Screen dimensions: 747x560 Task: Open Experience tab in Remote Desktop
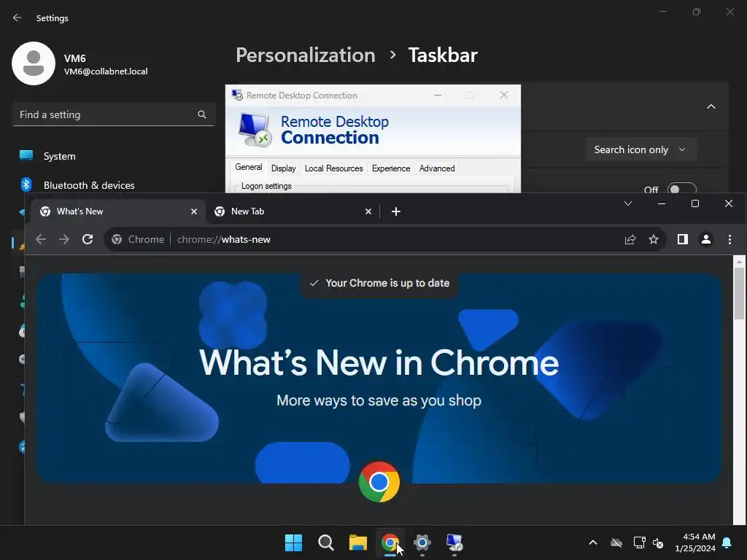pos(391,168)
